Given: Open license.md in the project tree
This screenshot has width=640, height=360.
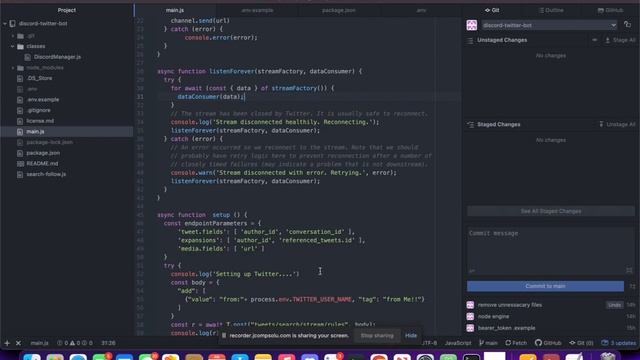Looking at the screenshot, I should pos(40,121).
